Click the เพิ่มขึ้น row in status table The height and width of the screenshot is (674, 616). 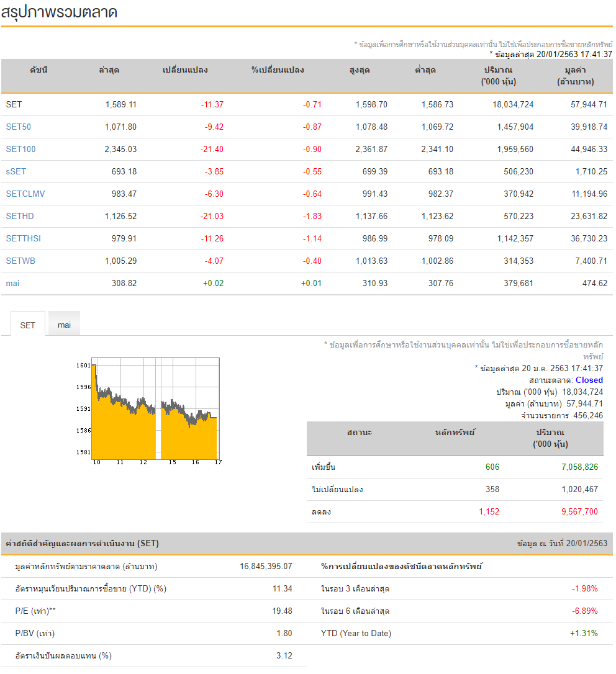(323, 467)
